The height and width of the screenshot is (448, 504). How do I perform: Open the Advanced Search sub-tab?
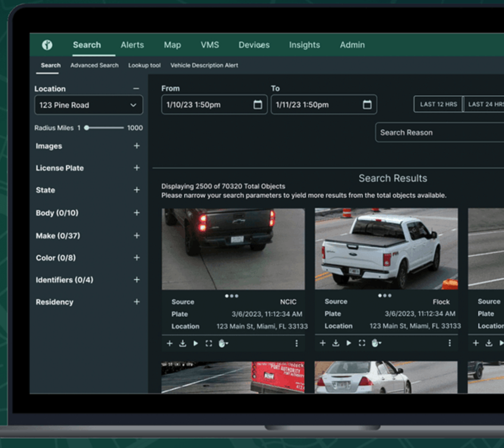click(94, 65)
